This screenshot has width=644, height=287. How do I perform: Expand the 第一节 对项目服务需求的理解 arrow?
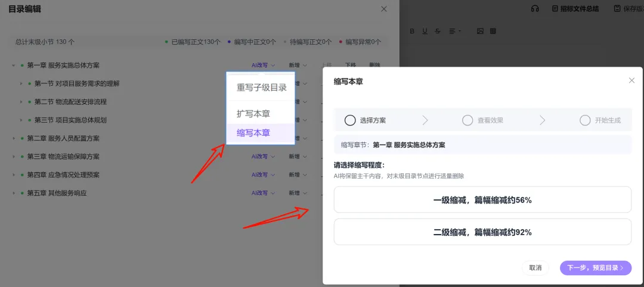click(21, 83)
